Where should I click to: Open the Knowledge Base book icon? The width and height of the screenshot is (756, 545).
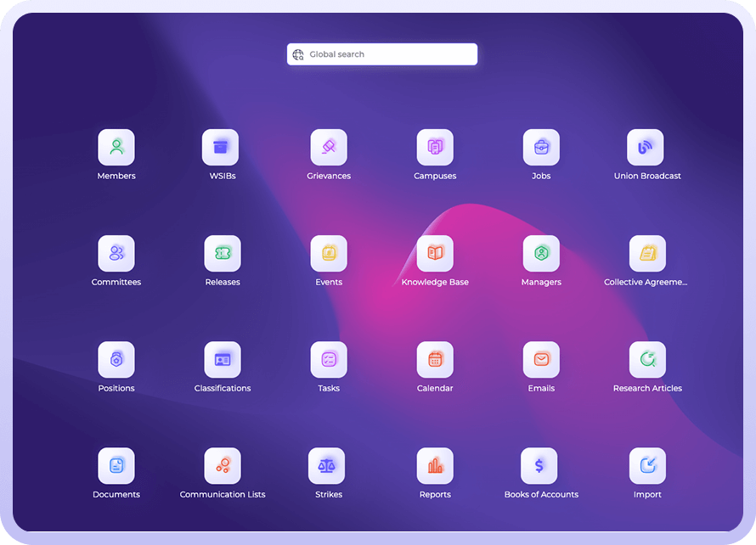coord(435,254)
